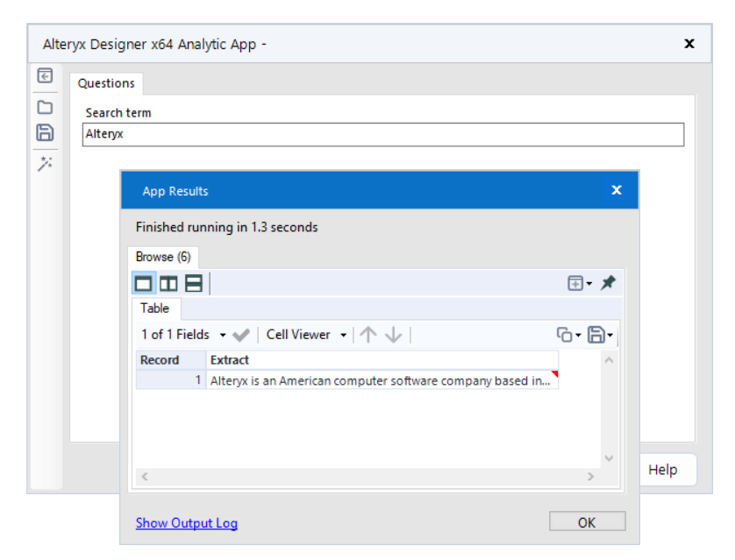735x560 pixels.
Task: Click the checkmark icon beside Fields
Action: 241,335
